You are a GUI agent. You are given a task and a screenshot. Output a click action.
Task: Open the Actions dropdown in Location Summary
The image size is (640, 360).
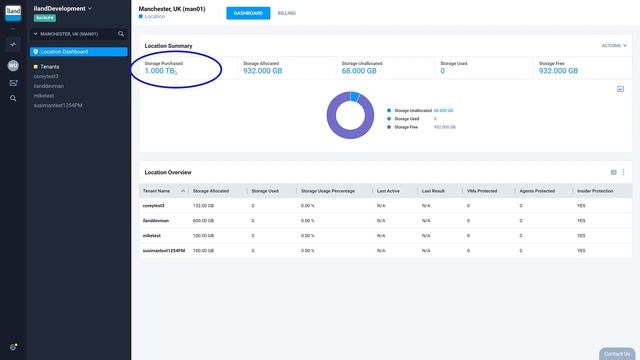pos(614,46)
